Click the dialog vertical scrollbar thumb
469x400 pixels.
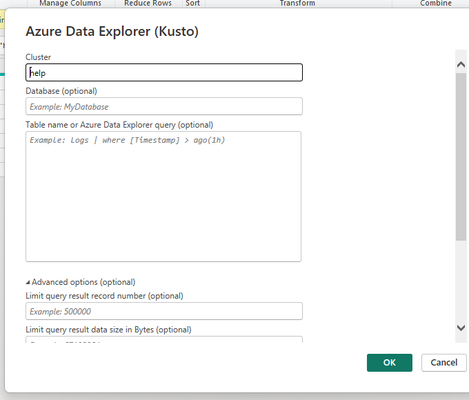tap(461, 157)
